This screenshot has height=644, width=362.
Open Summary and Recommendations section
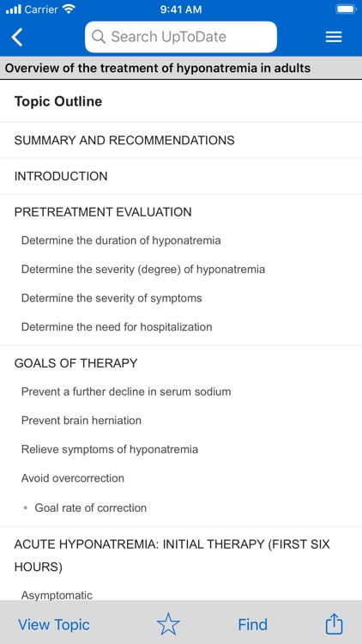pos(181,141)
